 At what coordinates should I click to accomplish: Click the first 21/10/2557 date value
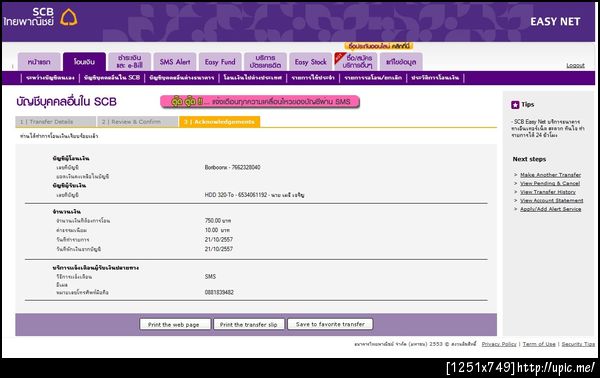tap(218, 240)
